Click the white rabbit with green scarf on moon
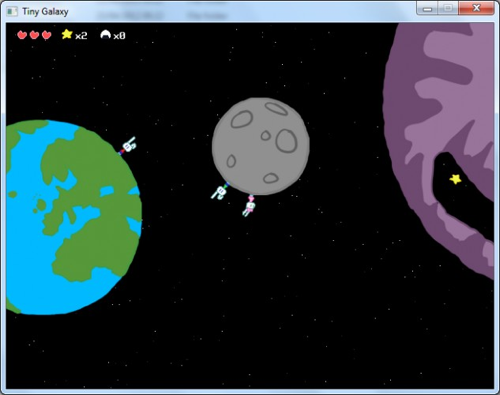 pyautogui.click(x=220, y=192)
